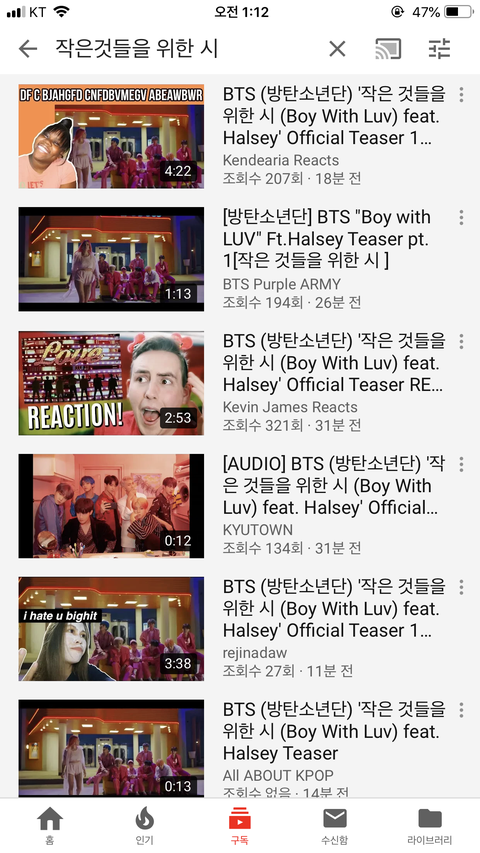Open more options for the Kevin James Reacts video

coord(461,341)
